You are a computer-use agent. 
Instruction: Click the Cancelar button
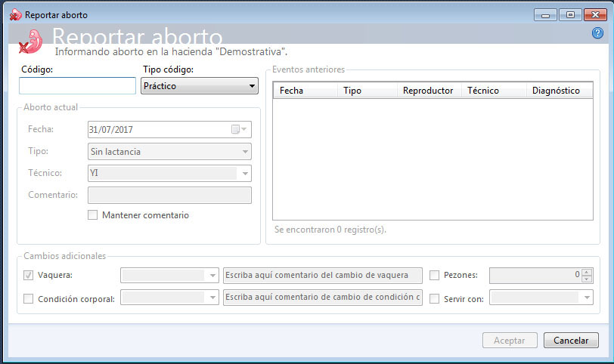(x=571, y=341)
